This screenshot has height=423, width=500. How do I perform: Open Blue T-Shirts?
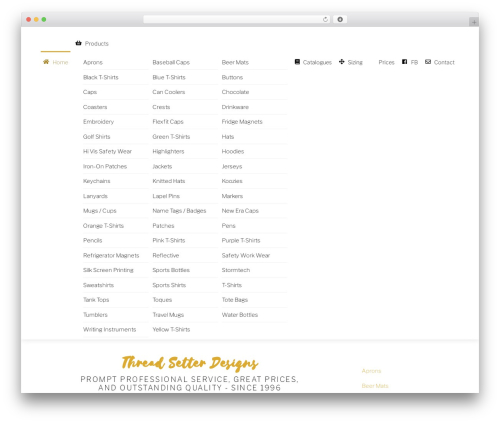[x=169, y=77]
